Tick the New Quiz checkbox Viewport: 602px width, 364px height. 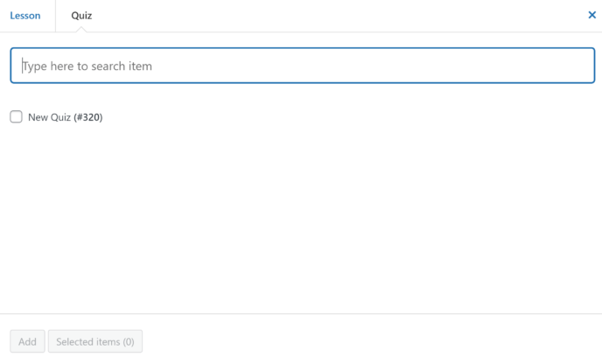16,116
